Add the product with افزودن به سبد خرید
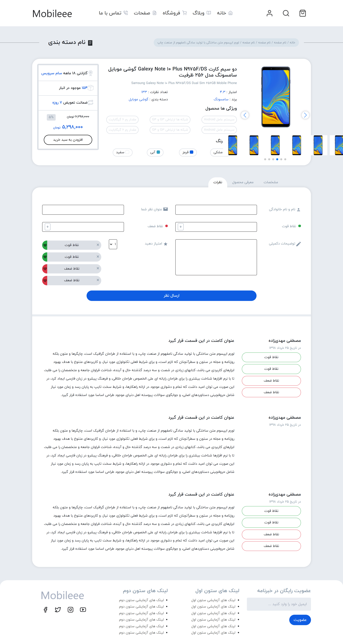This screenshot has height=644, width=343. coord(68,140)
